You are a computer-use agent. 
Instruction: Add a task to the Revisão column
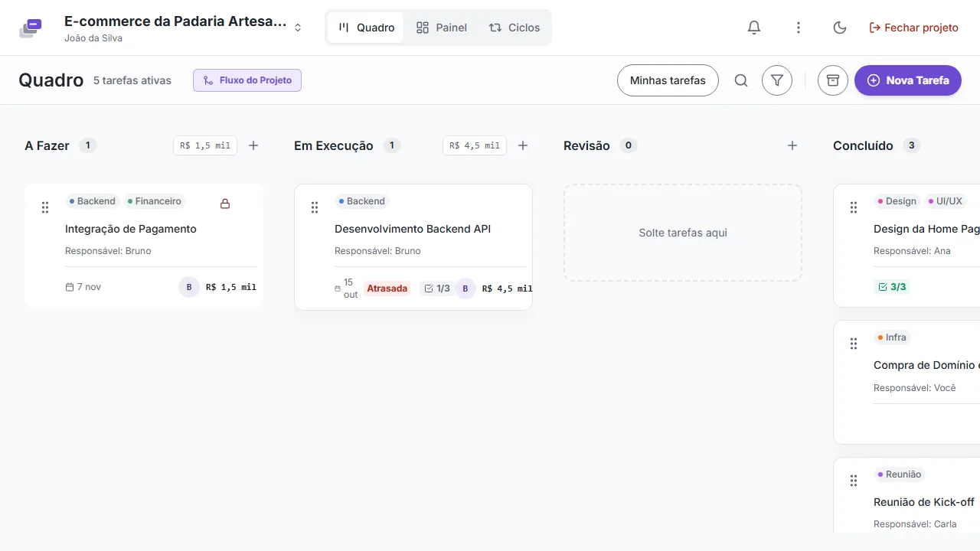[792, 145]
